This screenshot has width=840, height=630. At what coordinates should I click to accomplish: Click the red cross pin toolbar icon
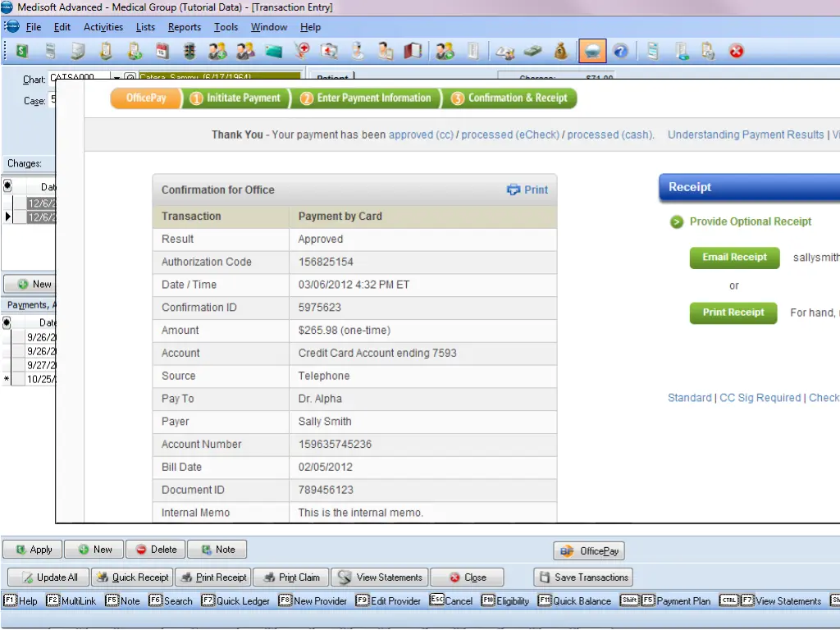coord(302,51)
